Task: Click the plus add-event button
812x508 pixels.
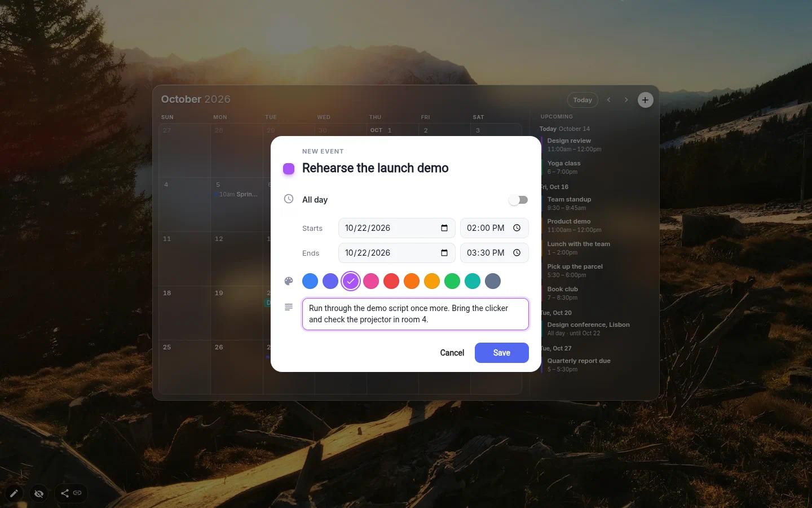Action: click(x=645, y=100)
